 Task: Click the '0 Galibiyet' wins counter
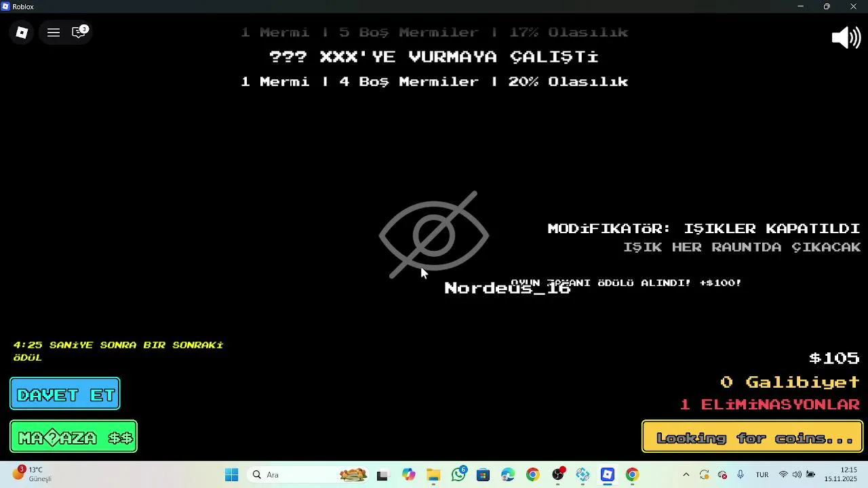(x=790, y=382)
